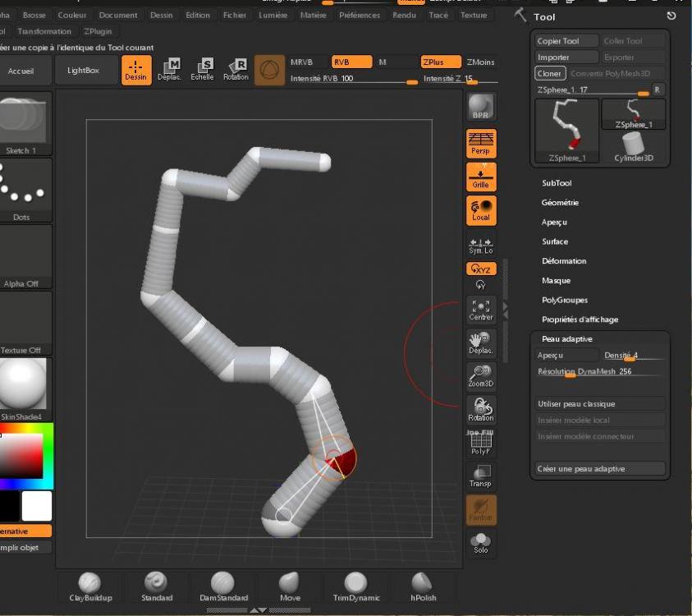Toggle Persp perspective view
The image size is (692, 616).
click(x=480, y=143)
